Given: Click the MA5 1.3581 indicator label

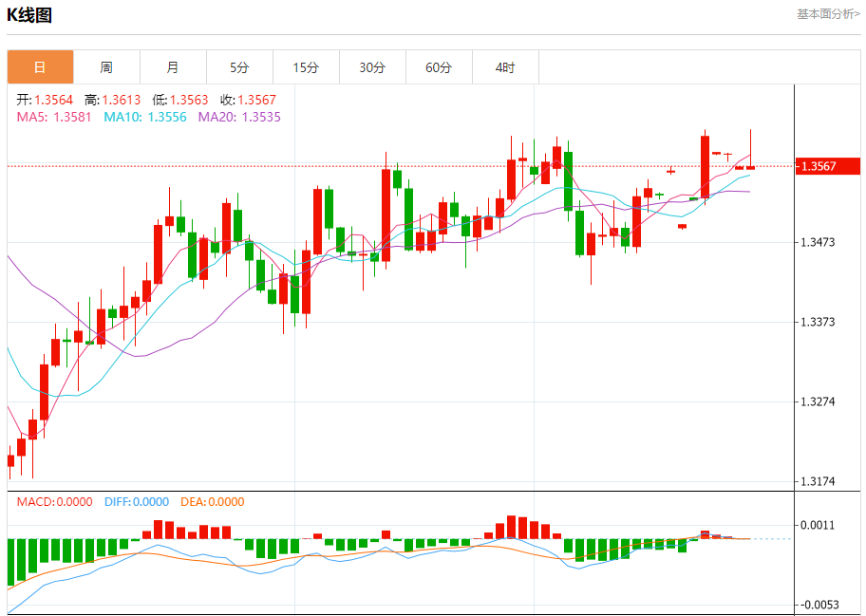Looking at the screenshot, I should click(54, 117).
